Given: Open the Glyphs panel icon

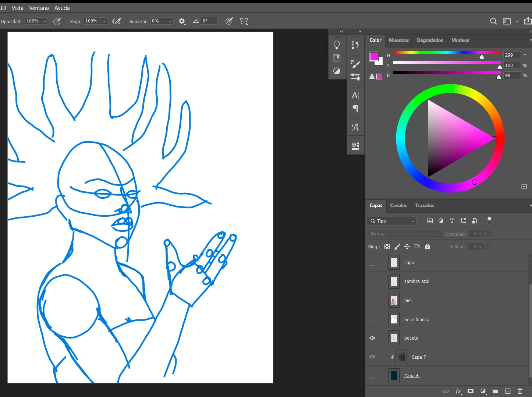Looking at the screenshot, I should pyautogui.click(x=355, y=127).
